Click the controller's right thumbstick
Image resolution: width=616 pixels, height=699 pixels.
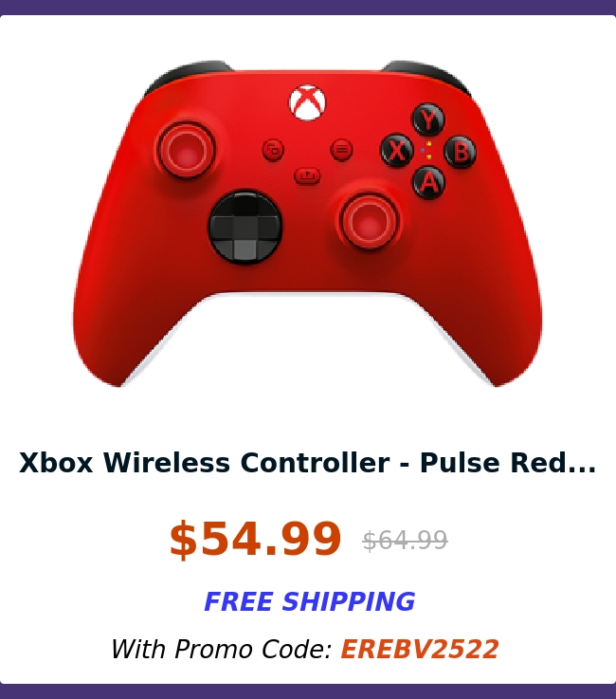coord(369,221)
